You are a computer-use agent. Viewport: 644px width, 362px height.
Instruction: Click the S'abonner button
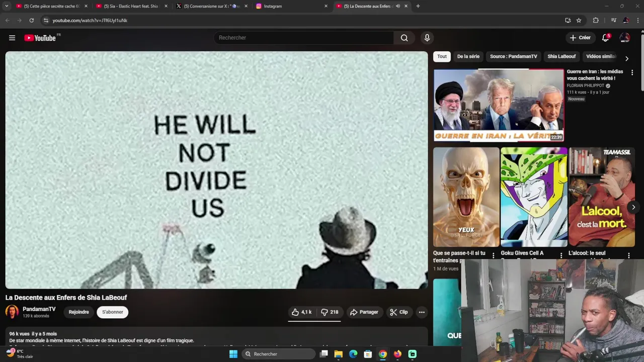[113, 312]
